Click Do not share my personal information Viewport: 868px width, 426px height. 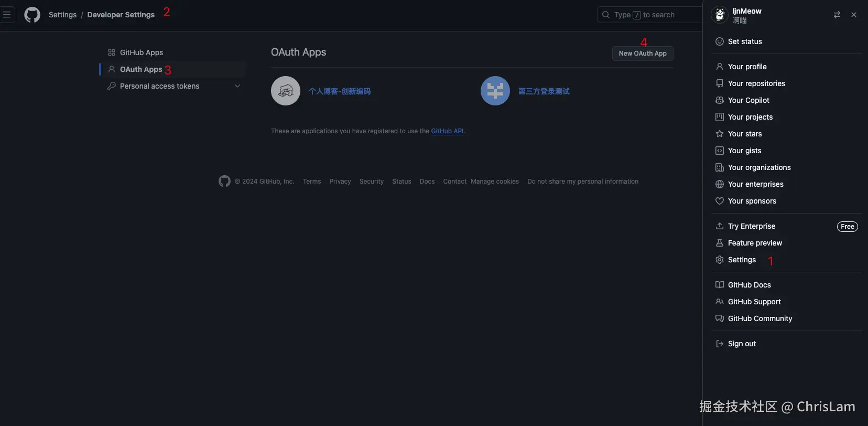pyautogui.click(x=583, y=182)
